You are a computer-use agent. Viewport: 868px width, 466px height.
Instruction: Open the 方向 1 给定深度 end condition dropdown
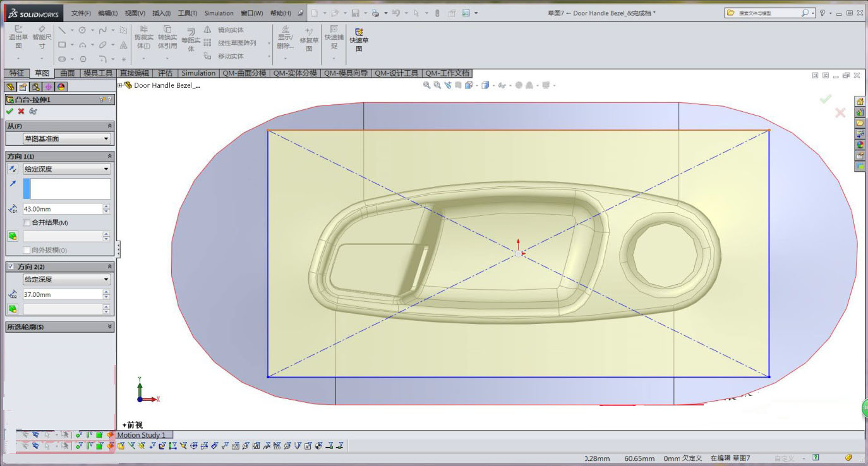tap(67, 169)
